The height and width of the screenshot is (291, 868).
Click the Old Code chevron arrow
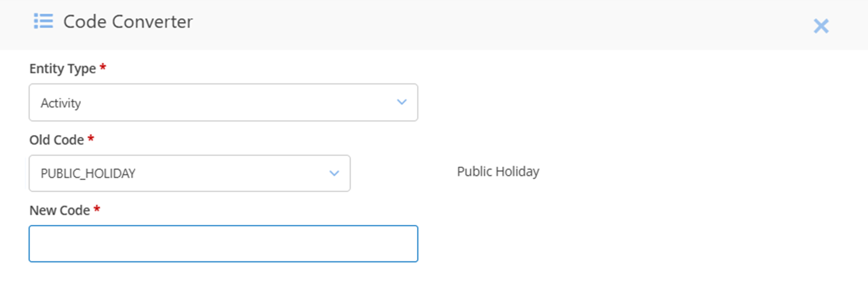pos(334,173)
